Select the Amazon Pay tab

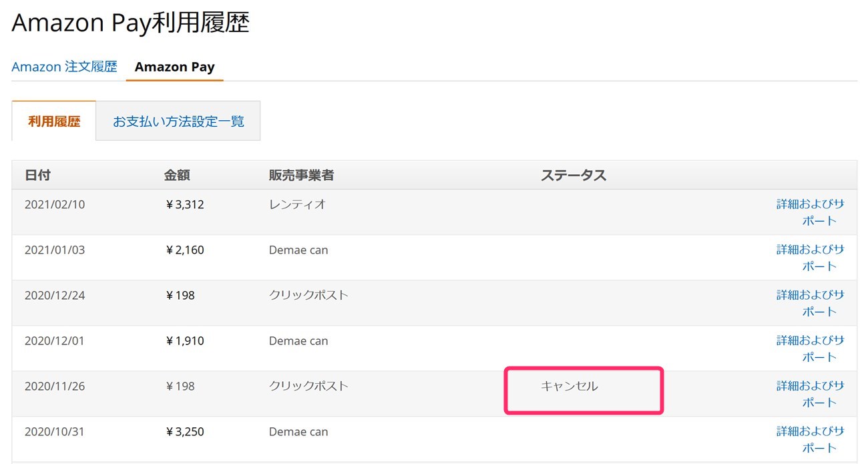pyautogui.click(x=174, y=67)
